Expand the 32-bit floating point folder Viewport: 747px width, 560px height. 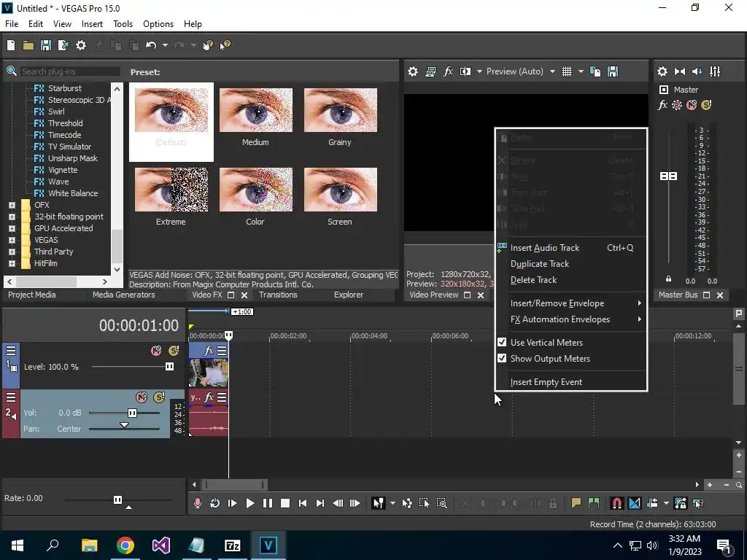click(x=12, y=217)
